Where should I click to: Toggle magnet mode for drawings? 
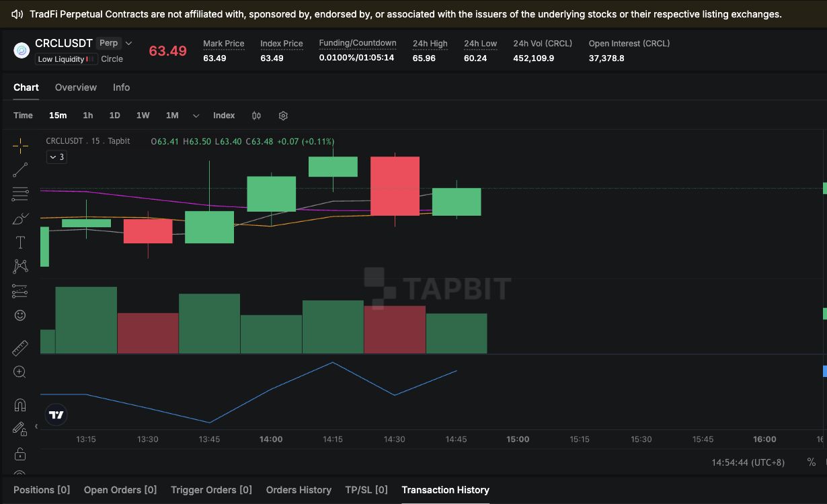coord(20,405)
